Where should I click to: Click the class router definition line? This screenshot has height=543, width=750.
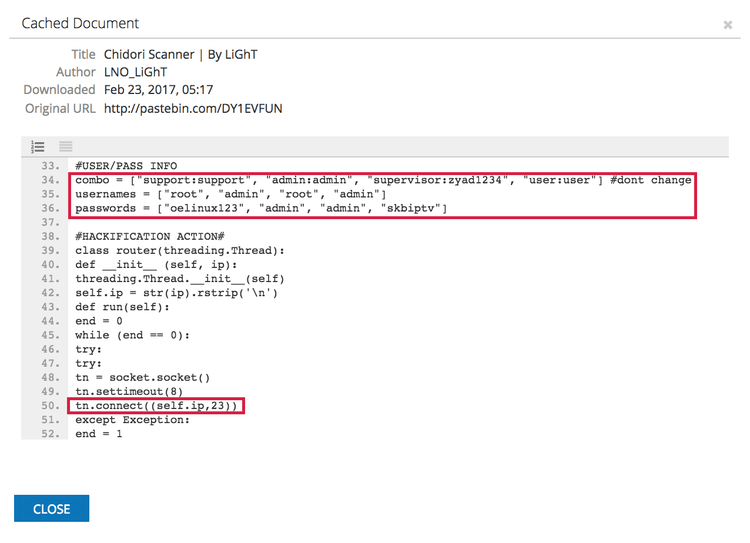[179, 250]
